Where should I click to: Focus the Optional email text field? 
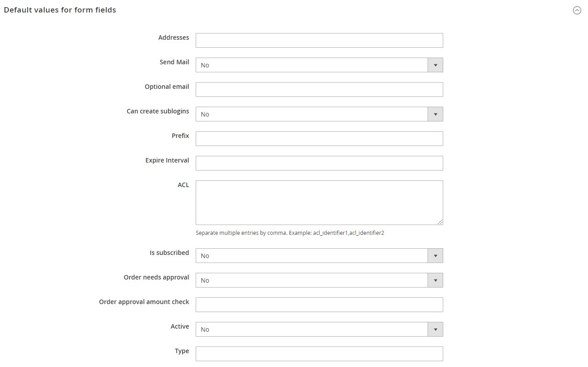319,89
